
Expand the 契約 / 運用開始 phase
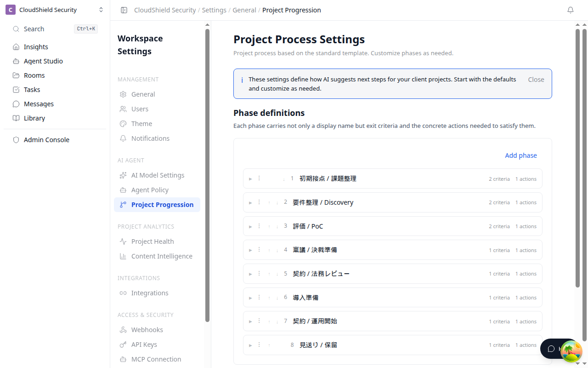[250, 322]
